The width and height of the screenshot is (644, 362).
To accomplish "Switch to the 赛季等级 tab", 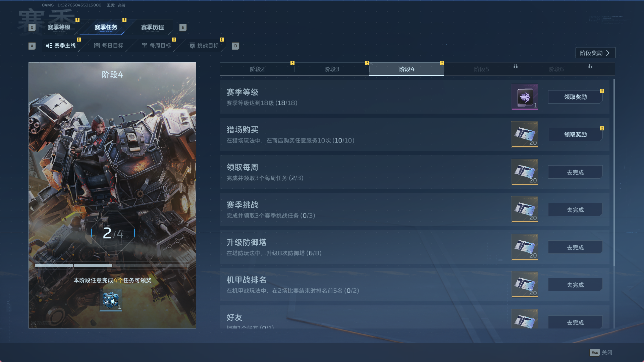I will pos(59,27).
